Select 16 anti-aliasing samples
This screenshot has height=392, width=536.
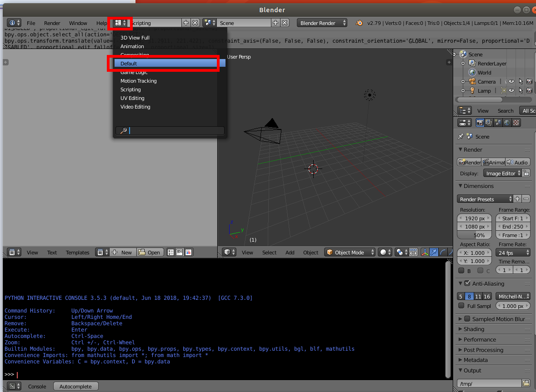point(487,297)
